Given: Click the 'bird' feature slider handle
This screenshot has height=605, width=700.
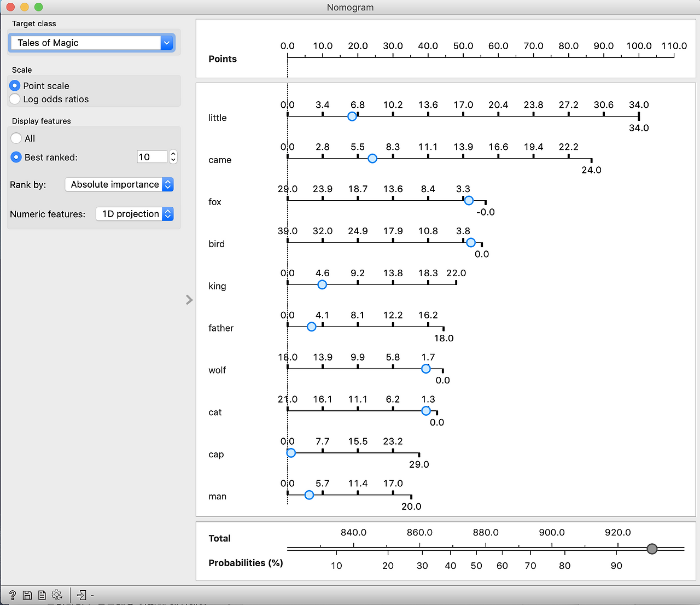Looking at the screenshot, I should [x=471, y=242].
